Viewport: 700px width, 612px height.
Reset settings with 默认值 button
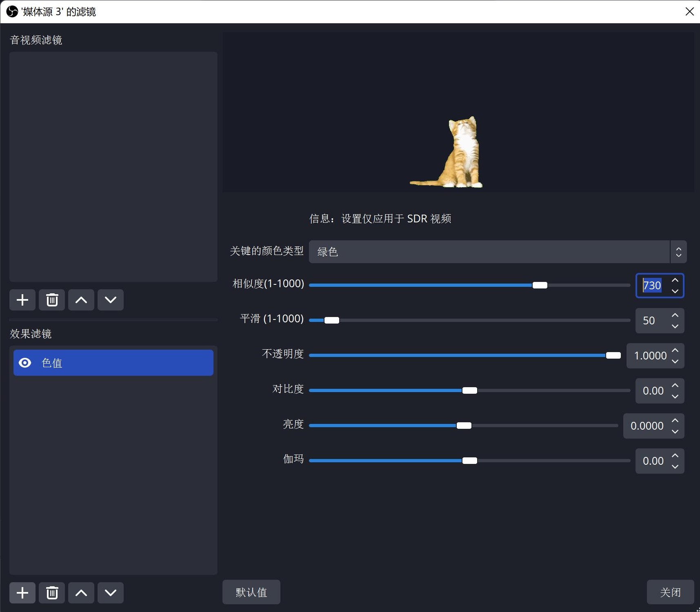(251, 592)
